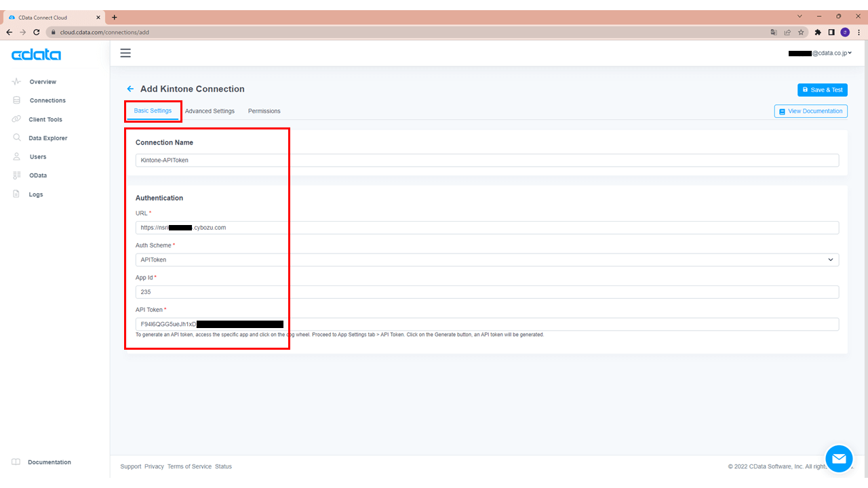Select the Basic Settings tab
The height and width of the screenshot is (488, 868).
tap(153, 111)
